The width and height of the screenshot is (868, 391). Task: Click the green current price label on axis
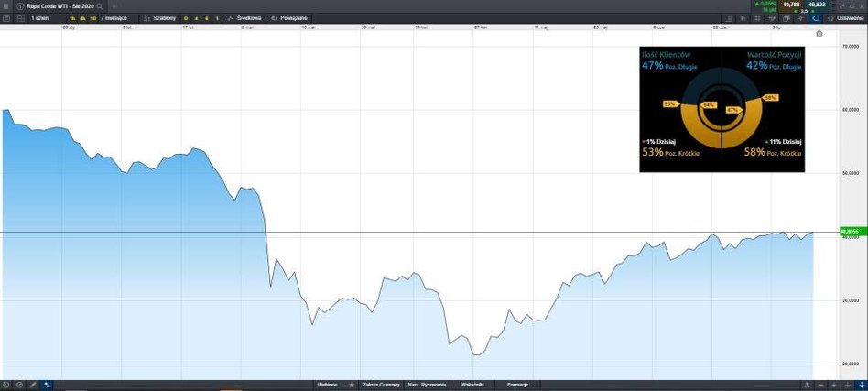tap(852, 232)
